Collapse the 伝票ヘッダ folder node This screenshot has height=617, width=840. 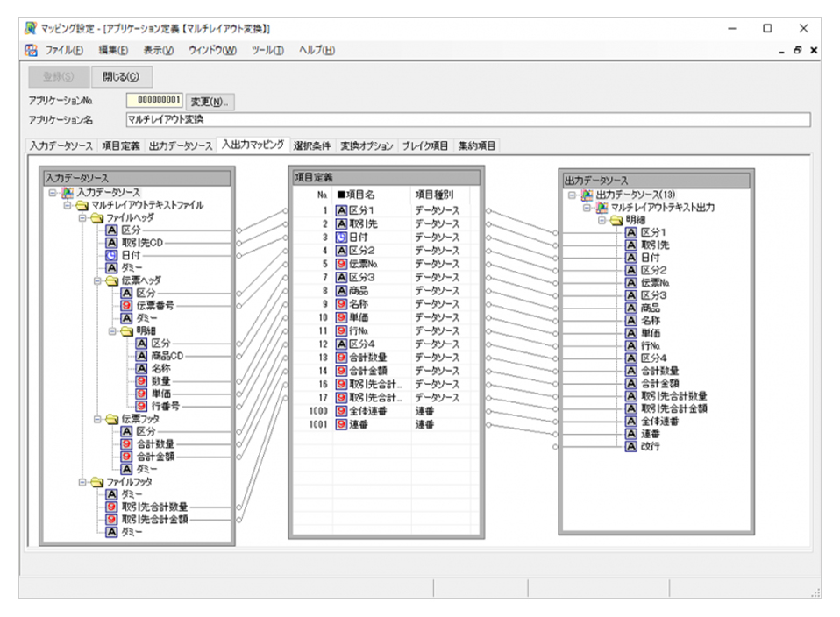tap(99, 280)
